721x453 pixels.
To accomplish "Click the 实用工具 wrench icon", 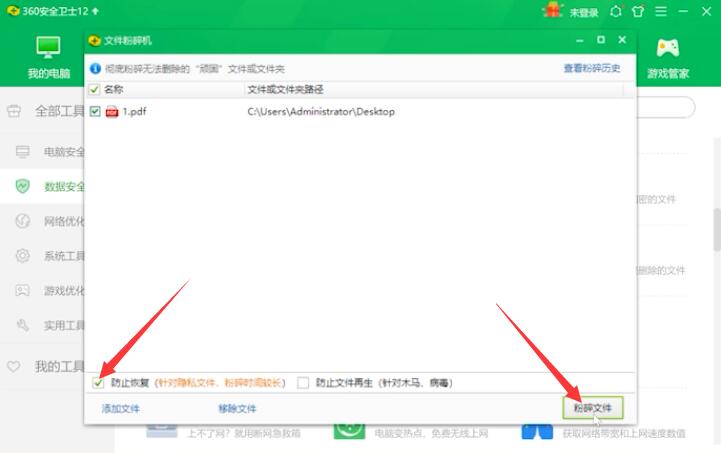I will click(23, 325).
